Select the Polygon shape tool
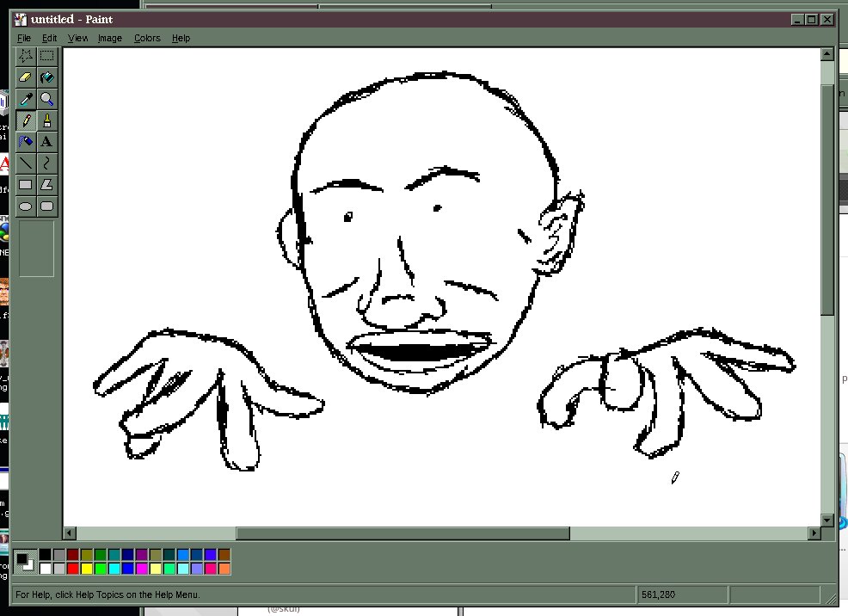This screenshot has height=616, width=848. [47, 184]
